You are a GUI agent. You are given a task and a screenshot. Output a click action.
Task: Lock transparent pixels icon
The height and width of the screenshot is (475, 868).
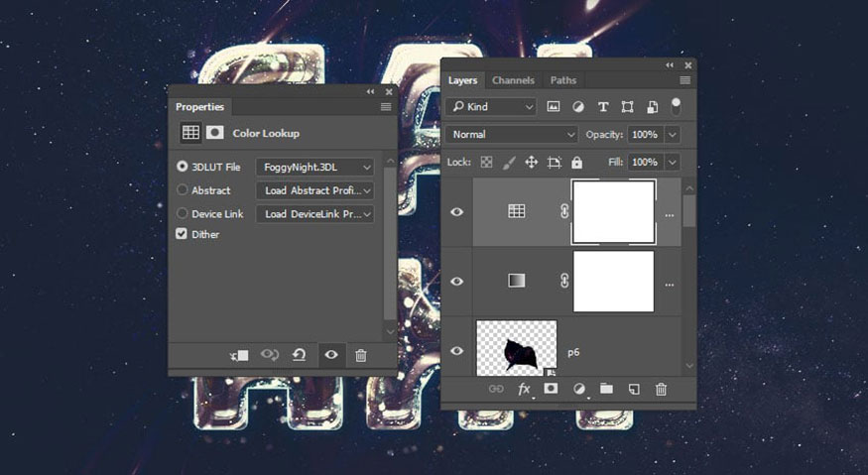tap(486, 163)
